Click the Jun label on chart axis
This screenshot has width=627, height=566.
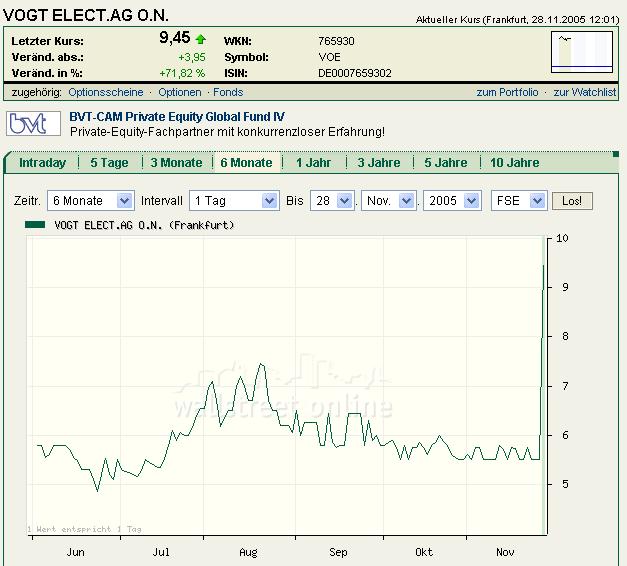[76, 552]
